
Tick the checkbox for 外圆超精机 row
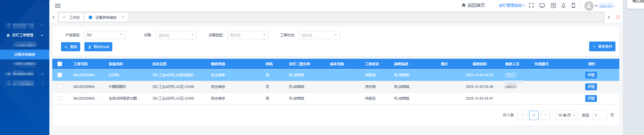coord(60,87)
